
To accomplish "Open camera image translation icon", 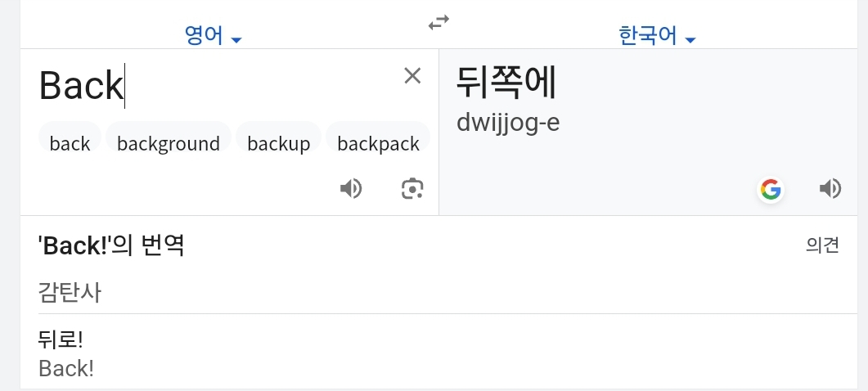I will (x=412, y=189).
